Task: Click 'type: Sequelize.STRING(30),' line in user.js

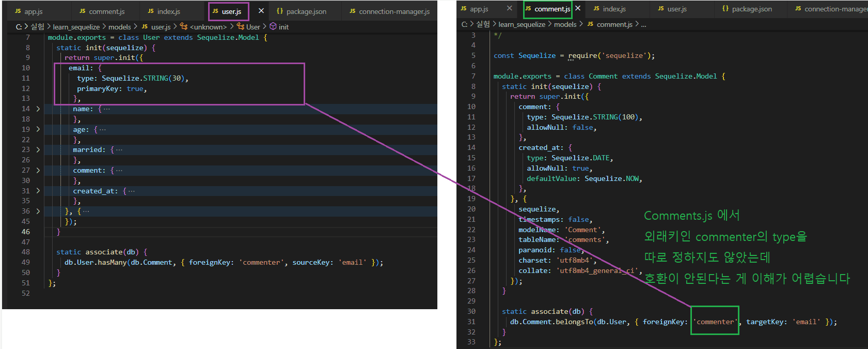Action: [x=133, y=78]
